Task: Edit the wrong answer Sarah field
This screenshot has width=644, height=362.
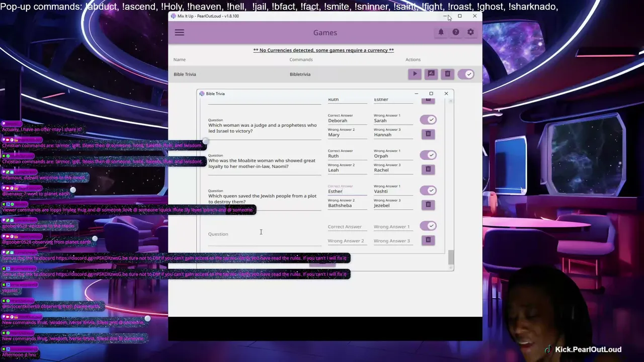Action: [x=393, y=121]
